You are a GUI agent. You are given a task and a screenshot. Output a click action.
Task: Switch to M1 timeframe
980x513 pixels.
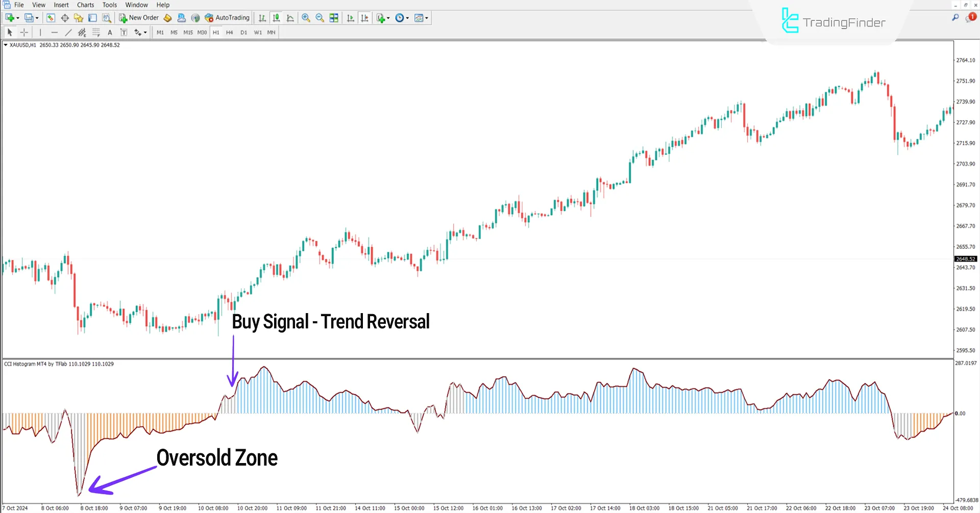click(x=160, y=32)
